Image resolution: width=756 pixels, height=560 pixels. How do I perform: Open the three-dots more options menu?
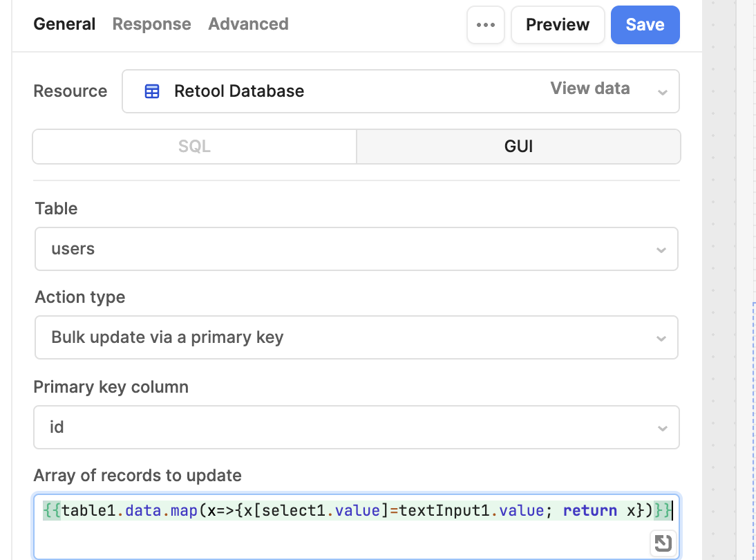point(485,25)
